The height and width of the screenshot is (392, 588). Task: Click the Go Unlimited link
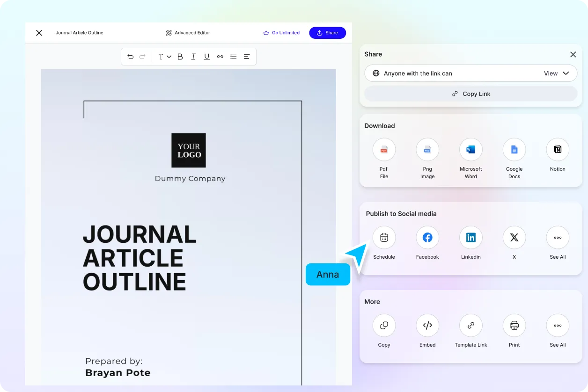point(281,33)
